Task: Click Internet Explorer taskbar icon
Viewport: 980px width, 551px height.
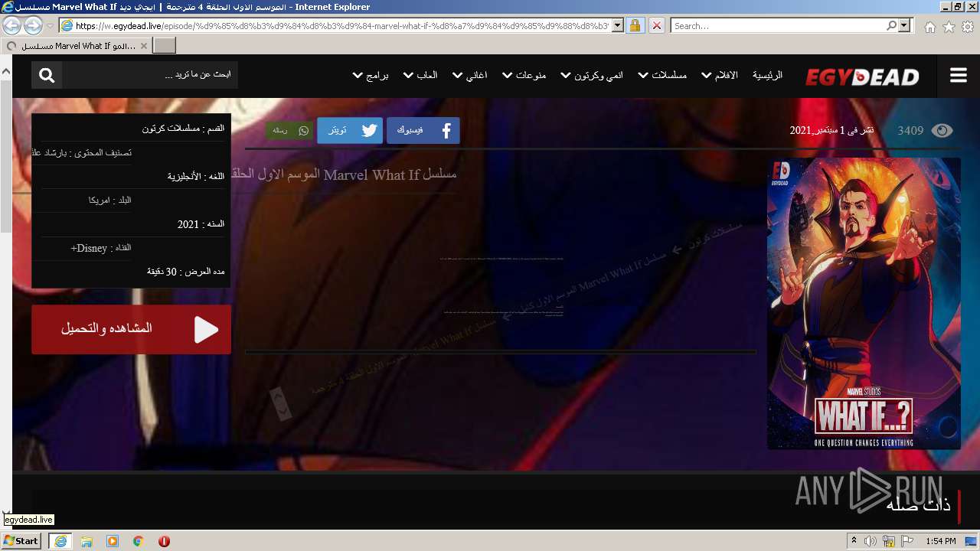Action: coord(60,541)
